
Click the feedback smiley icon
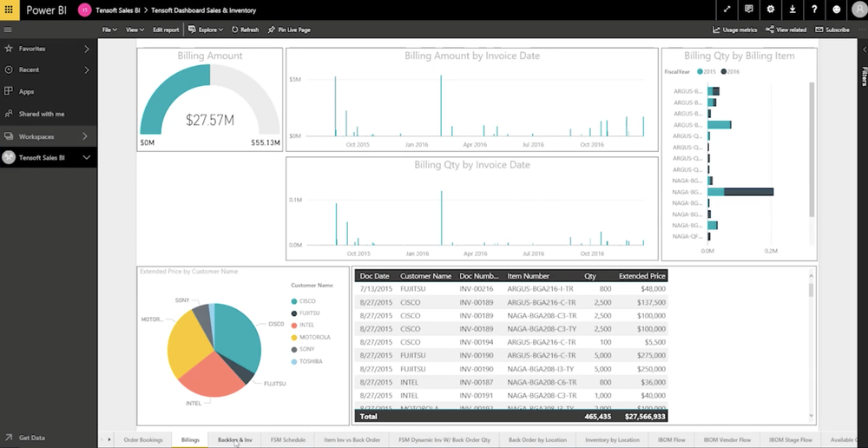837,10
